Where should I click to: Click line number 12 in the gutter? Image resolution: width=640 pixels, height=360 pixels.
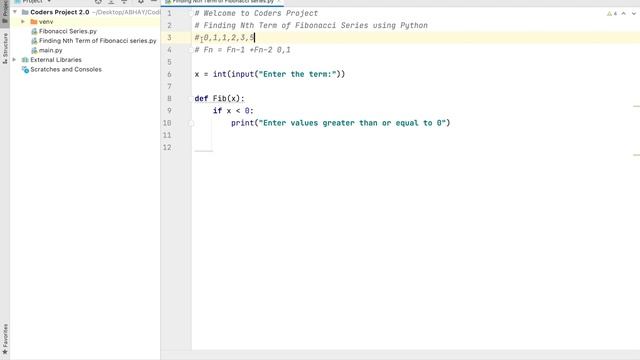click(167, 147)
